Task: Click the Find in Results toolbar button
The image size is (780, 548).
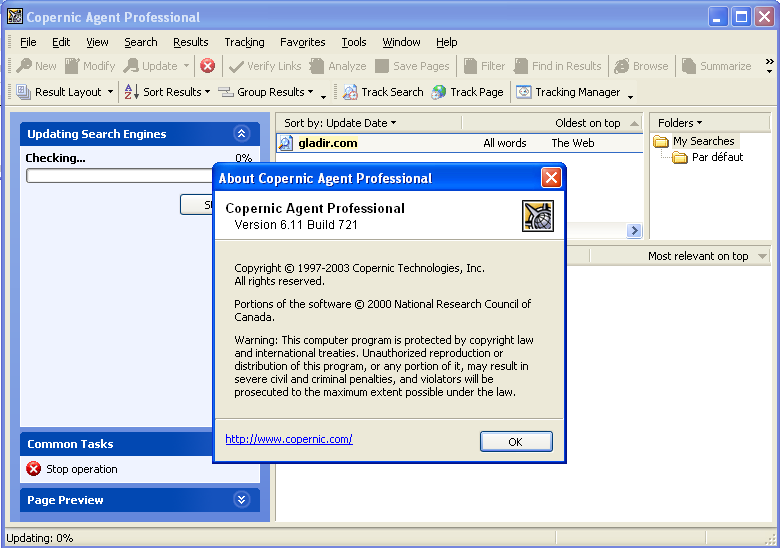Action: tap(558, 66)
